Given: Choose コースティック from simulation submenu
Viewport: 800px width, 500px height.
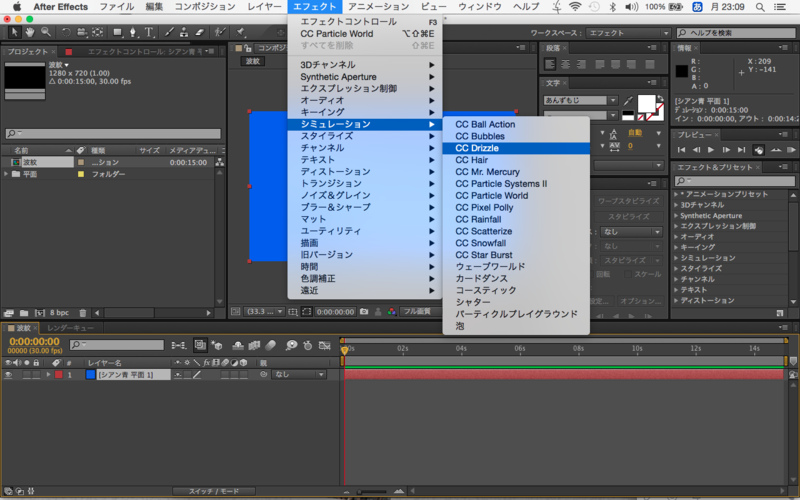Looking at the screenshot, I should coord(516,290).
